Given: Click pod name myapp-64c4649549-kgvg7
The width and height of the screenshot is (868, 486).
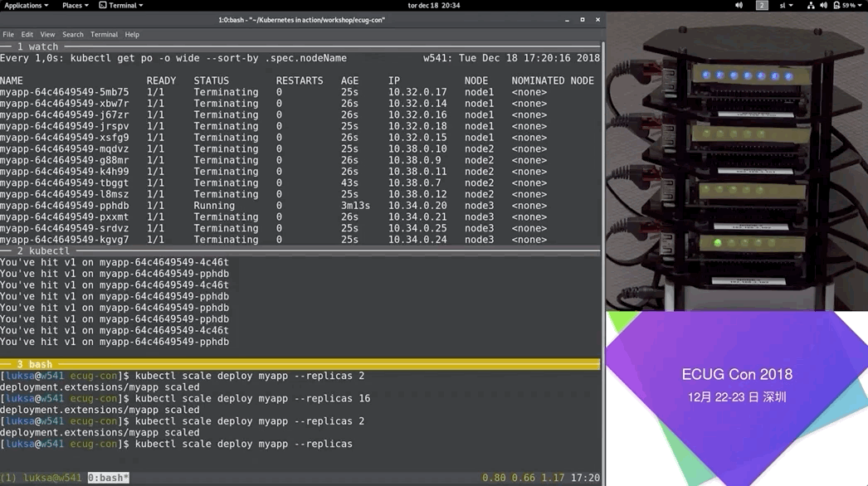Looking at the screenshot, I should pyautogui.click(x=64, y=240).
